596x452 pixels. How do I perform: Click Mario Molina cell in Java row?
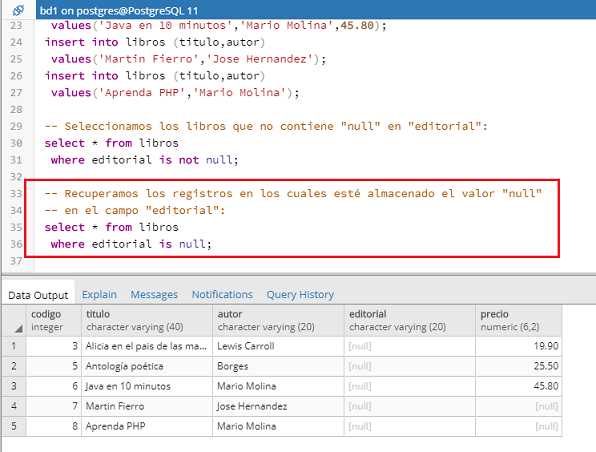[x=279, y=386]
